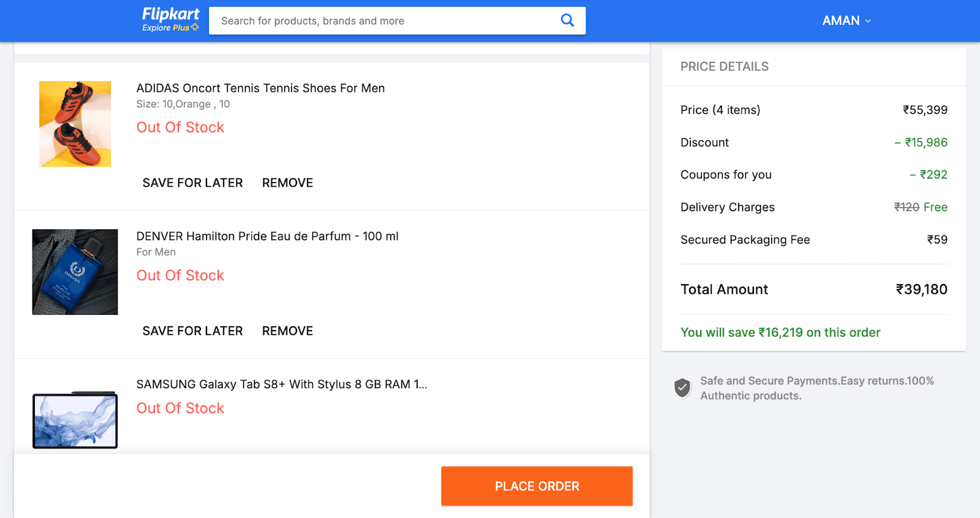Save the ADIDAS shoes for later
Viewport: 980px width, 518px height.
(x=192, y=182)
